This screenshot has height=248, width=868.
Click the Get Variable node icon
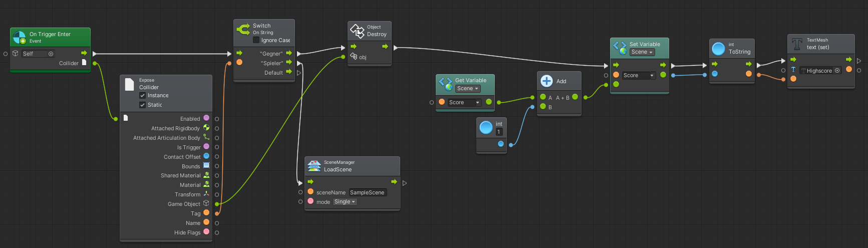click(x=445, y=84)
